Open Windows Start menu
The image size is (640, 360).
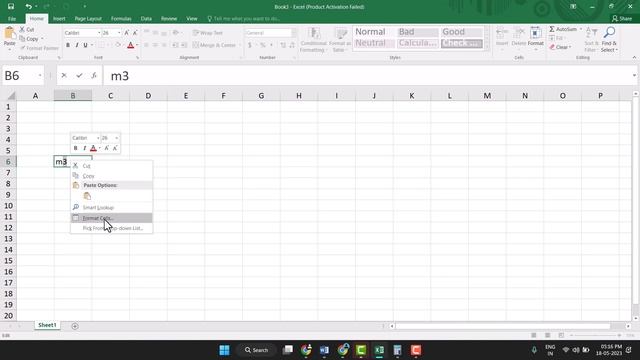pyautogui.click(x=224, y=350)
